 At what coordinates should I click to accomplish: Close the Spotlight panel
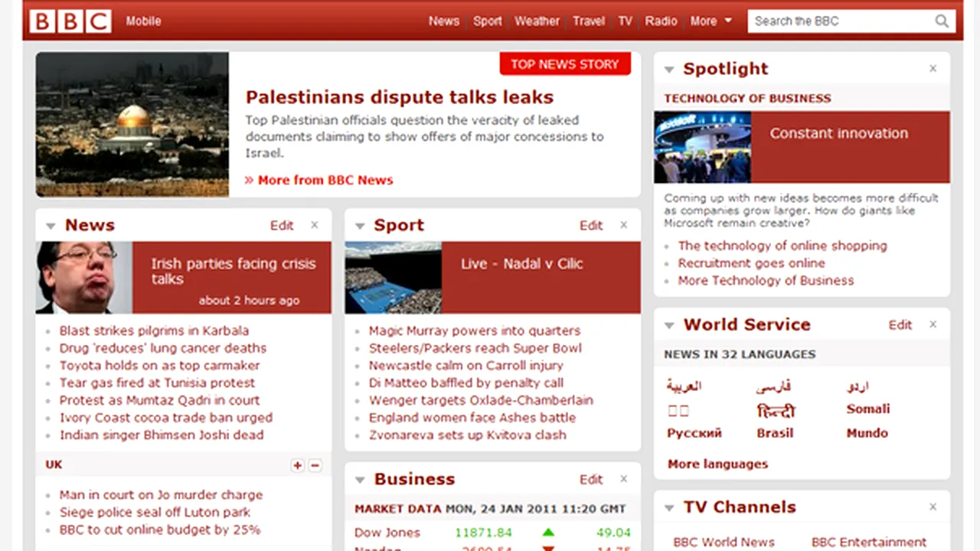[933, 68]
